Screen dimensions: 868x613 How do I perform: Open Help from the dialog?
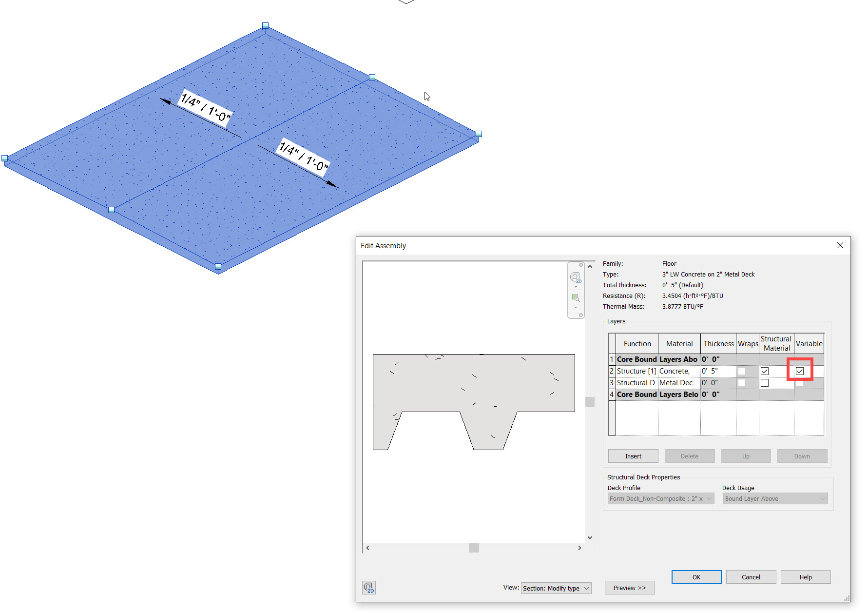tap(806, 577)
